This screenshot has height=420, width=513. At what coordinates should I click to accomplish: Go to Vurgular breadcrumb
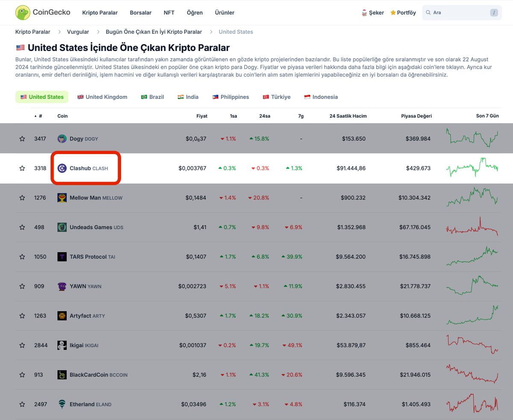[x=78, y=32]
